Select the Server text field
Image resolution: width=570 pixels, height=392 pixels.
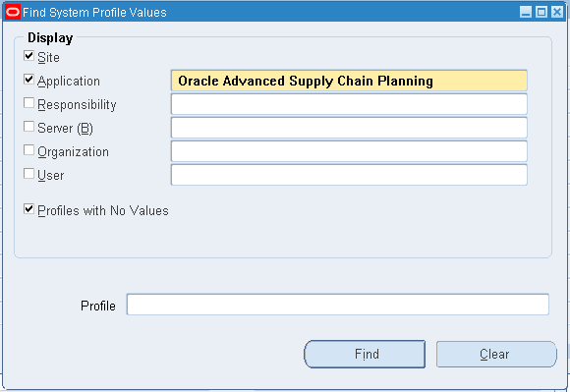[349, 128]
